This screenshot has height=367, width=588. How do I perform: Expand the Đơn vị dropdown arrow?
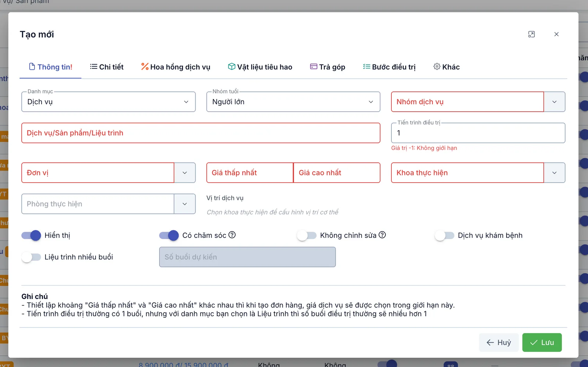[184, 173]
